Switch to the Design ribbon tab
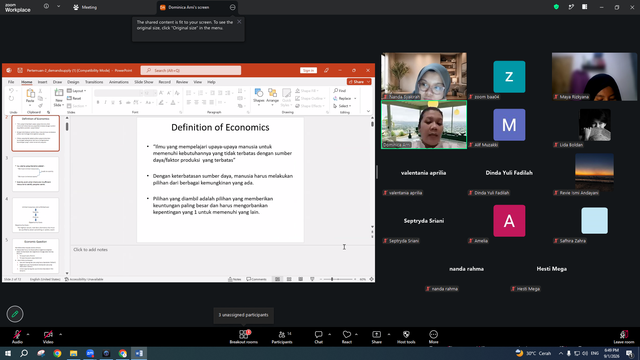 pyautogui.click(x=73, y=82)
